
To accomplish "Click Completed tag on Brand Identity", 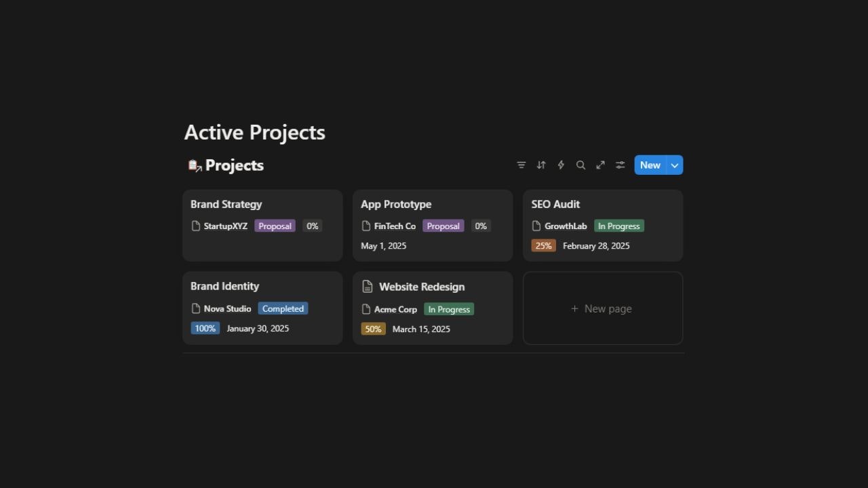I will [x=283, y=308].
